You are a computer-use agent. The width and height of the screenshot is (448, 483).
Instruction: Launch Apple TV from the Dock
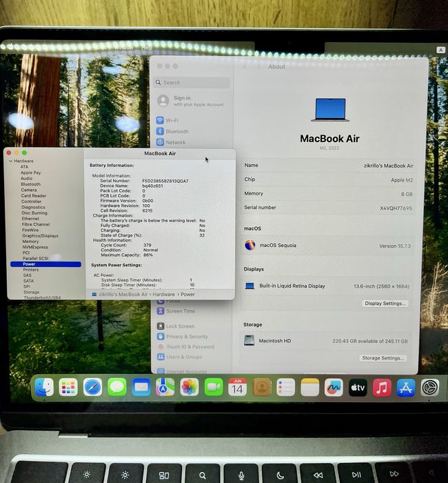[x=358, y=388]
